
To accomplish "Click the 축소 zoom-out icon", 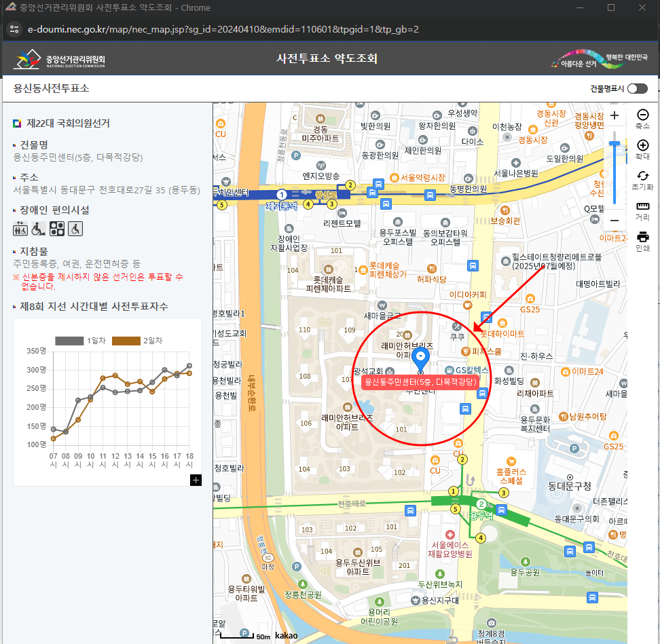I will [642, 115].
